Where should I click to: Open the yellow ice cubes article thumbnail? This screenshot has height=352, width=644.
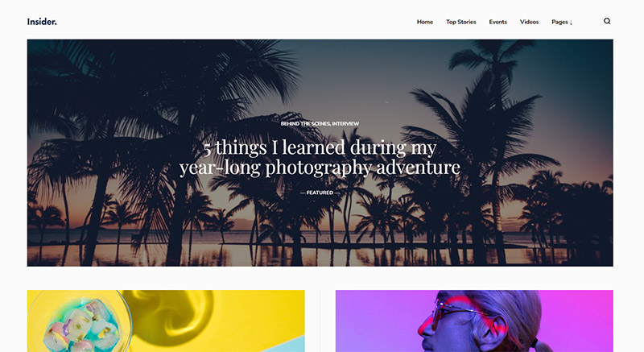(166, 321)
